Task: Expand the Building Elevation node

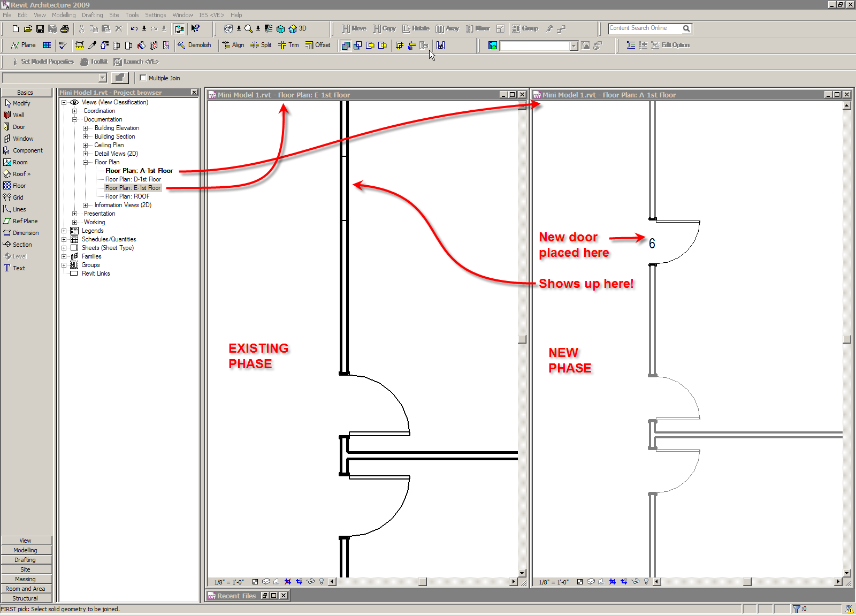Action: pos(85,128)
